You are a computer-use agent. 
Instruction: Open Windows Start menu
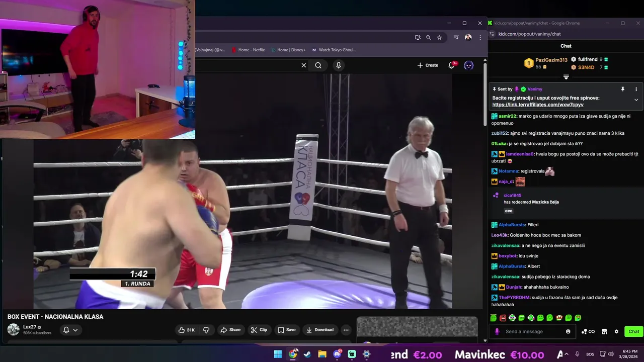click(278, 354)
